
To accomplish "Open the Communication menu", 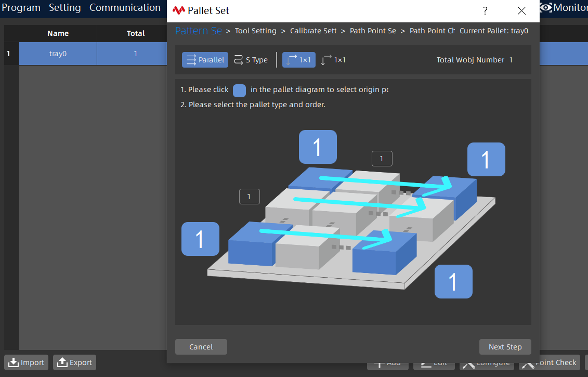I will [125, 7].
